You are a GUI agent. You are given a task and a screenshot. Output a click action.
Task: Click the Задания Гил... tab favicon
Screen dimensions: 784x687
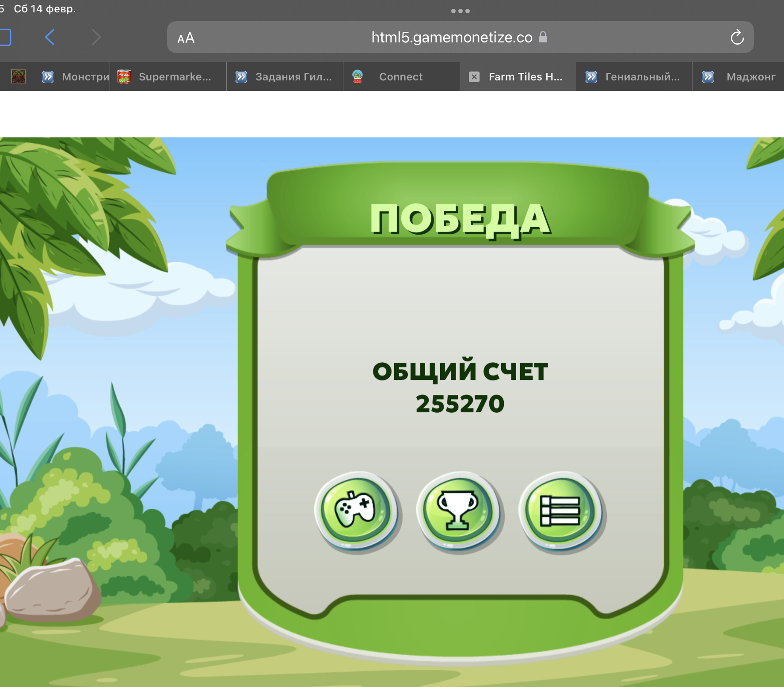(241, 77)
